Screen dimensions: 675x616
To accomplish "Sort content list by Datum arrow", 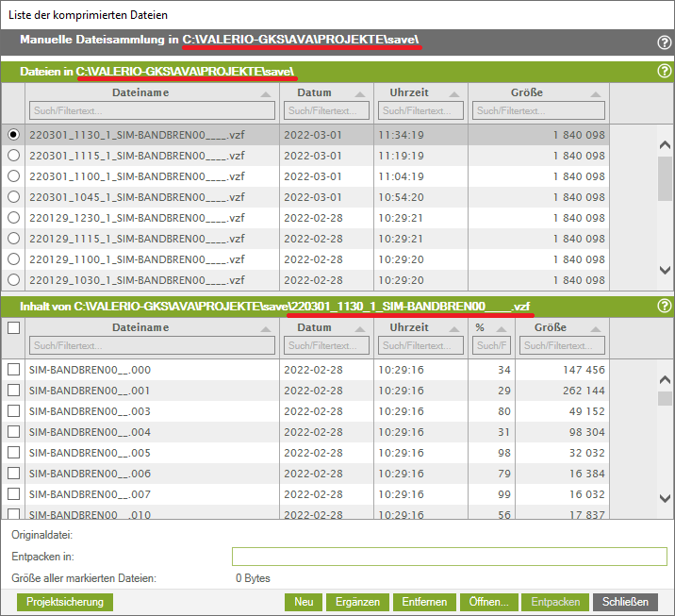I will coord(363,330).
